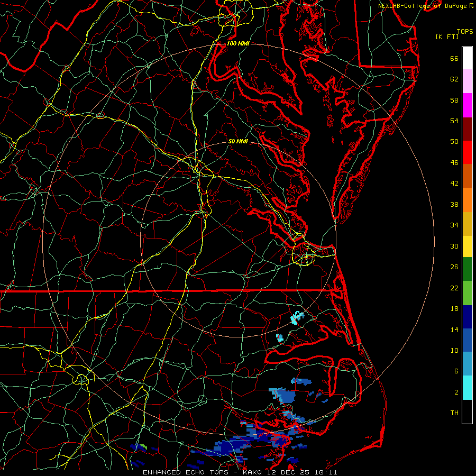
Task: Select legend value 58
Action: point(454,100)
